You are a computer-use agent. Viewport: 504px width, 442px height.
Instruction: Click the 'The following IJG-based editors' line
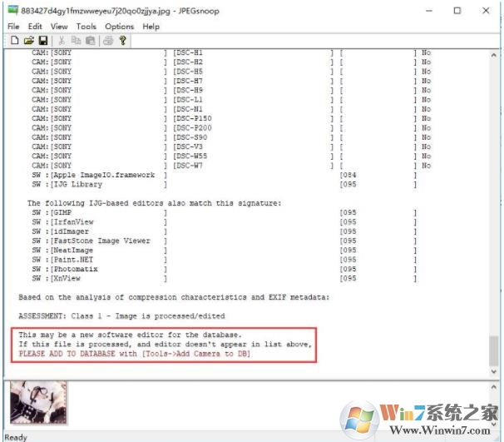155,203
